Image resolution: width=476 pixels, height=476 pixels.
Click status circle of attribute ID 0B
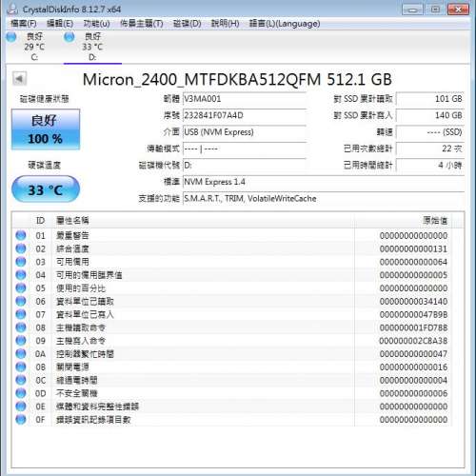pos(21,367)
